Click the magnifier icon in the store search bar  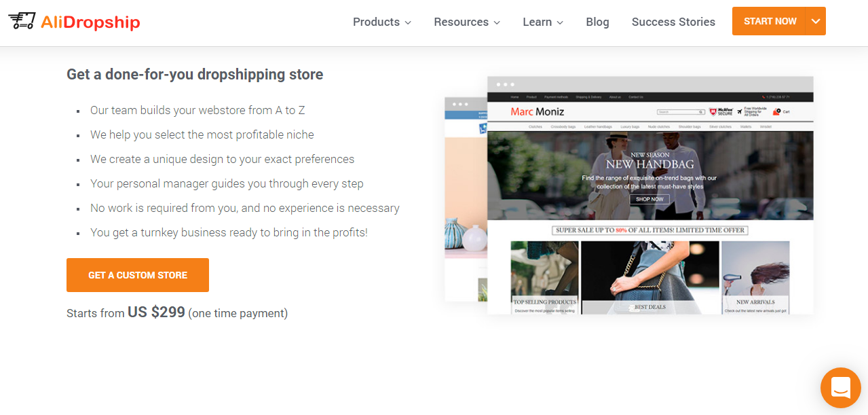pos(700,112)
